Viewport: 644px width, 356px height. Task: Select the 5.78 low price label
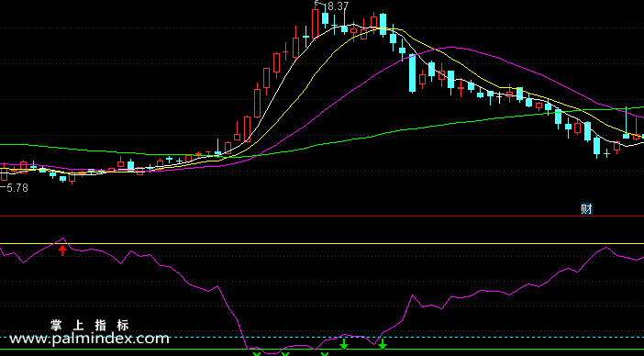tap(17, 188)
